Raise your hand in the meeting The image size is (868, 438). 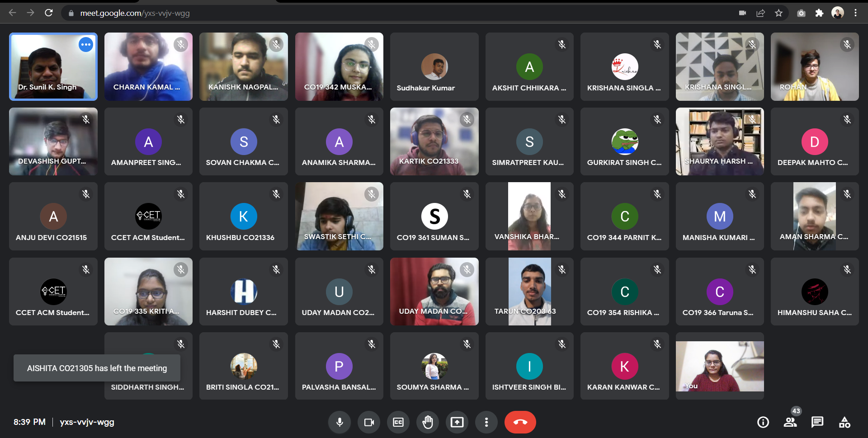coord(428,422)
